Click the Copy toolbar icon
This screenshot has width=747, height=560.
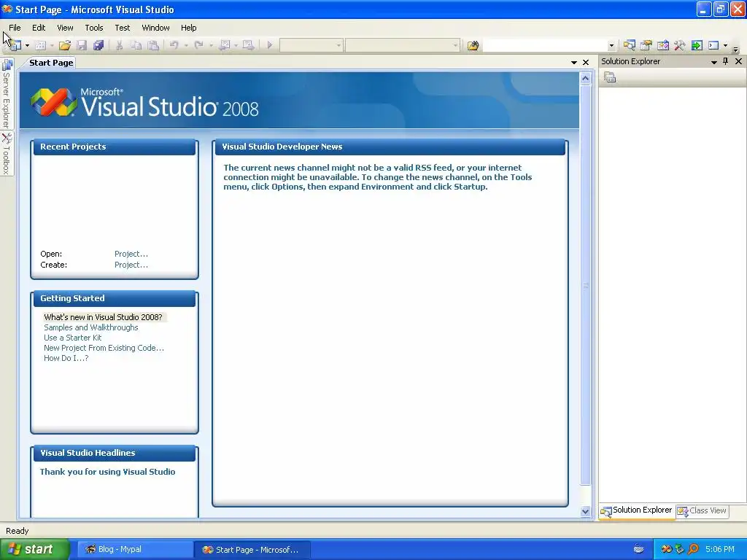(136, 45)
